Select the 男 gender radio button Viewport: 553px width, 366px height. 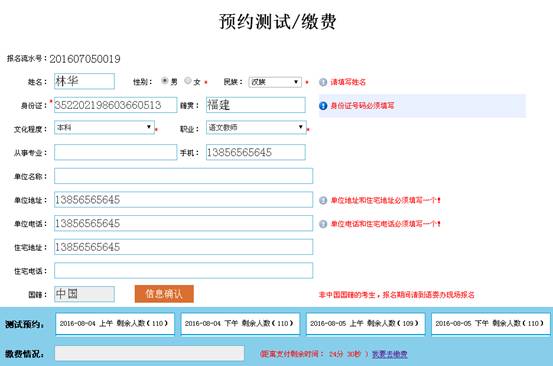[x=164, y=81]
